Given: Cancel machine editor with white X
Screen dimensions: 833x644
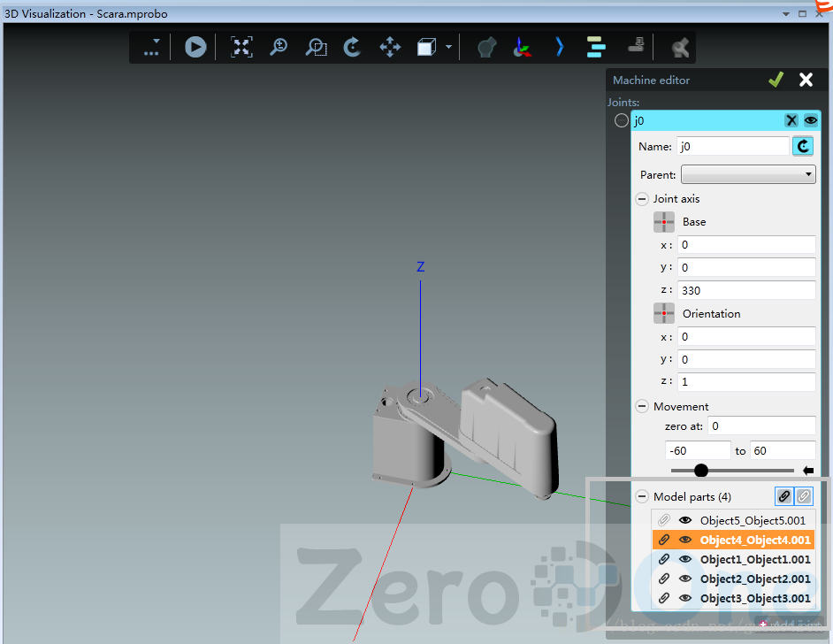Looking at the screenshot, I should point(806,80).
